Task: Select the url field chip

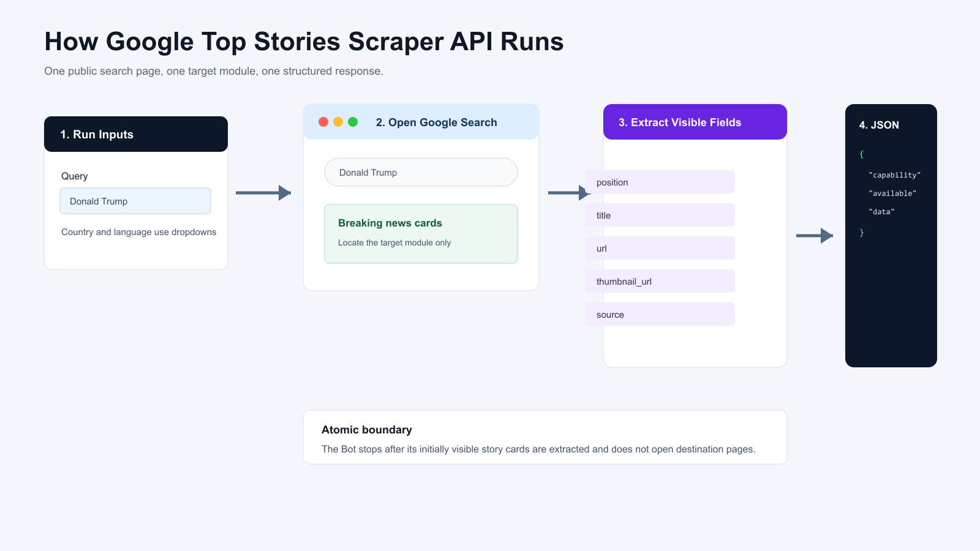Action: (660, 248)
